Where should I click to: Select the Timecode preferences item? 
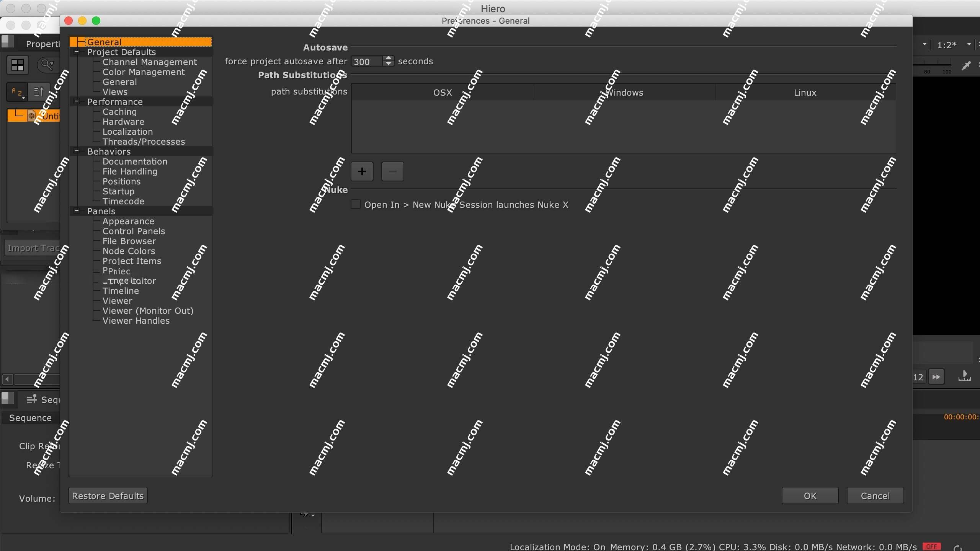(x=123, y=201)
